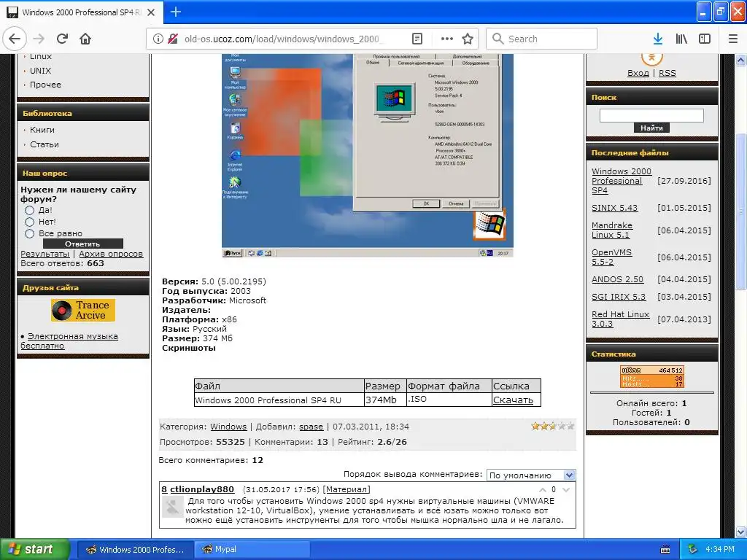Open the RSS link
747x560 pixels.
tap(667, 73)
